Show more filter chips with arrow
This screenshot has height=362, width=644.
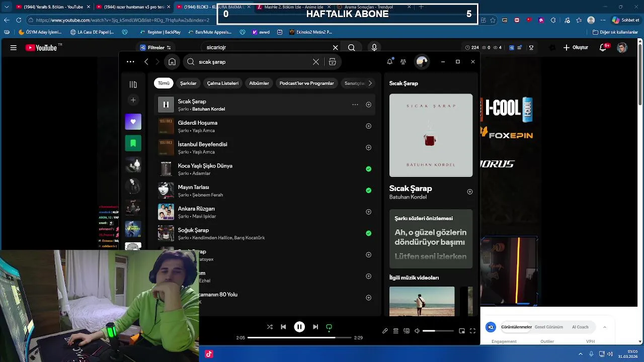[x=370, y=83]
